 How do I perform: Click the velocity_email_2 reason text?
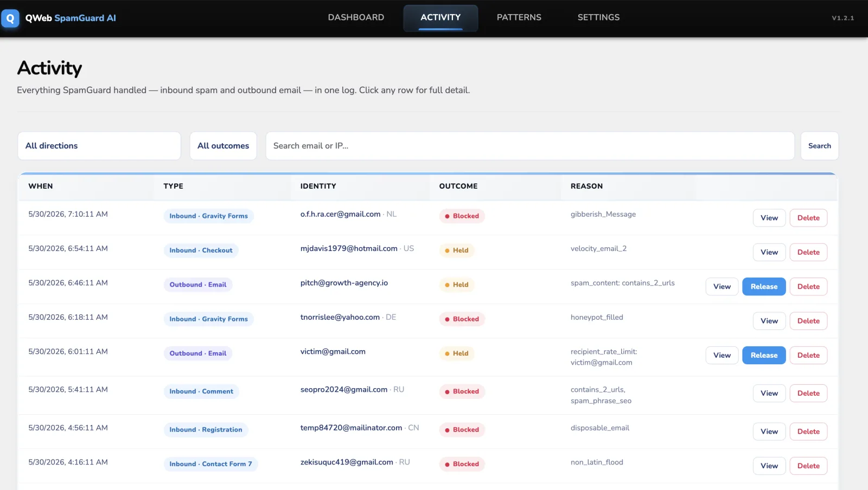click(x=598, y=249)
